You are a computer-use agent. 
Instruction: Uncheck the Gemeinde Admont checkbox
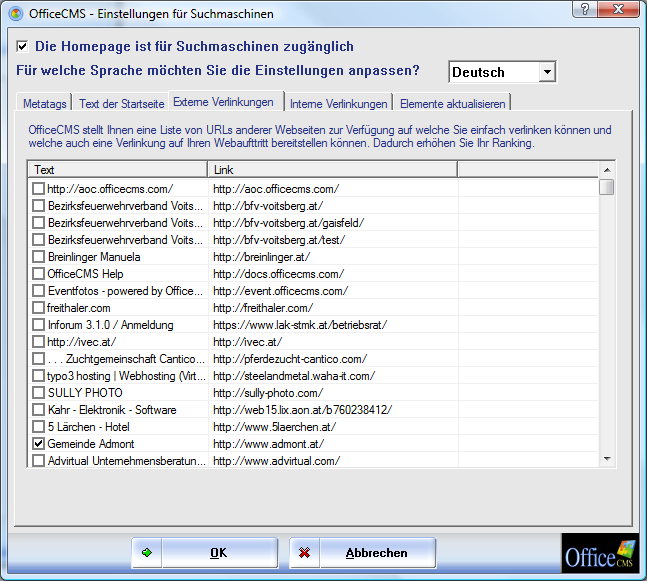pos(38,444)
